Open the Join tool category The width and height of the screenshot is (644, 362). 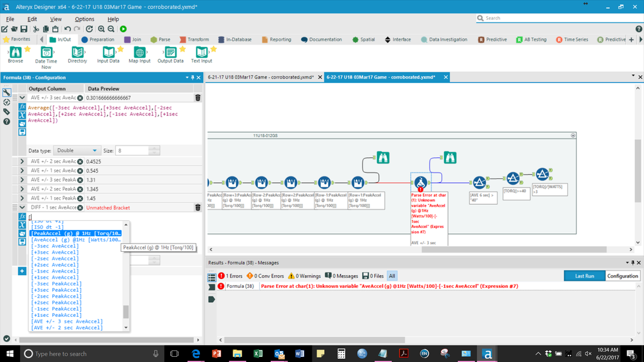[x=133, y=39]
